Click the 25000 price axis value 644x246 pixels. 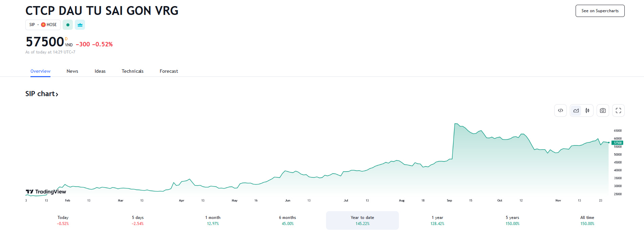click(x=618, y=194)
